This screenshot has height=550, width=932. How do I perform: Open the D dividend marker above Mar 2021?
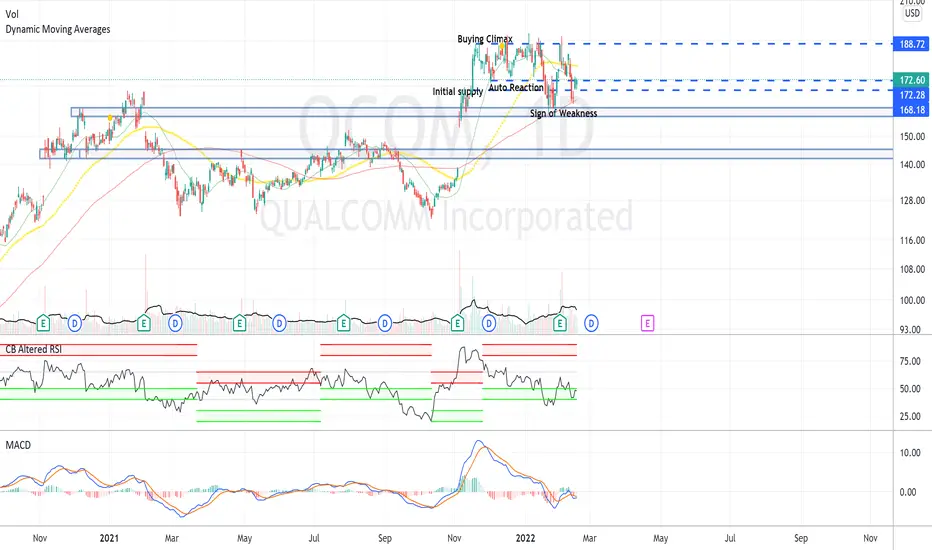[175, 323]
